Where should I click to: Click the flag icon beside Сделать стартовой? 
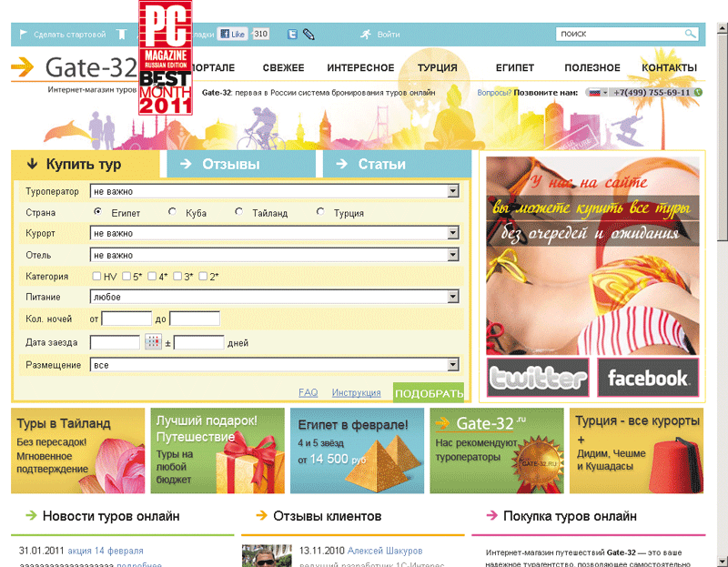[x=24, y=34]
